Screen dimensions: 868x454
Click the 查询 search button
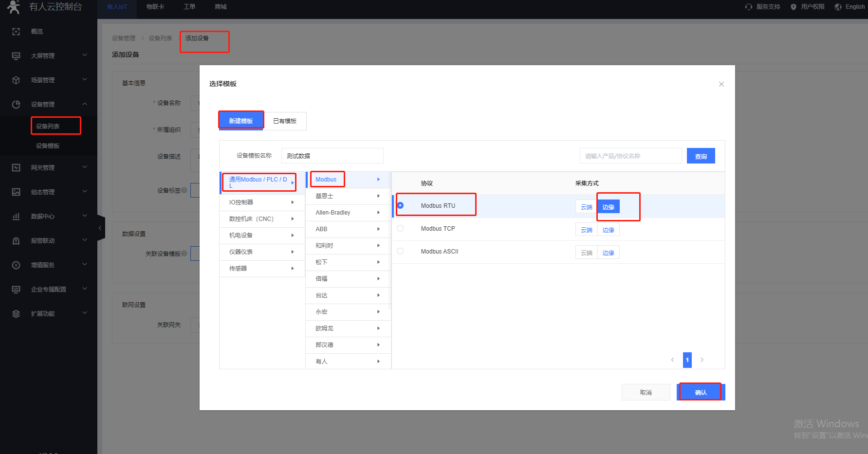[701, 156]
